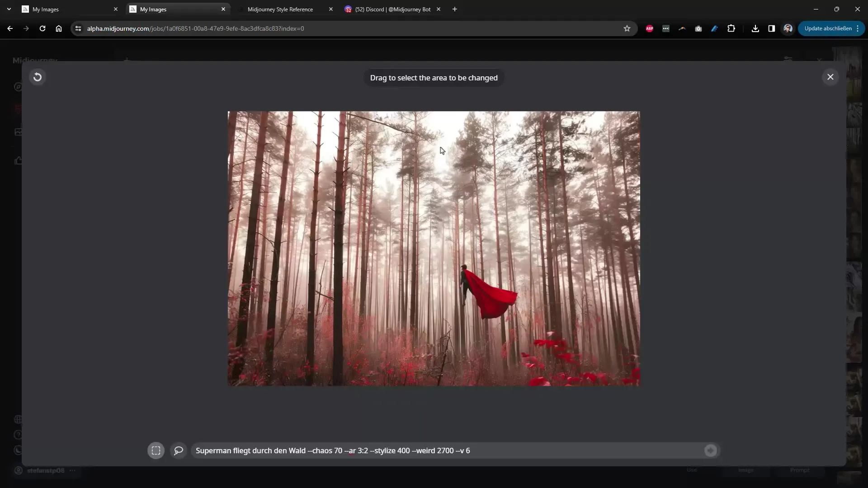Go forward in browser history
This screenshot has height=488, width=868.
pos(26,28)
